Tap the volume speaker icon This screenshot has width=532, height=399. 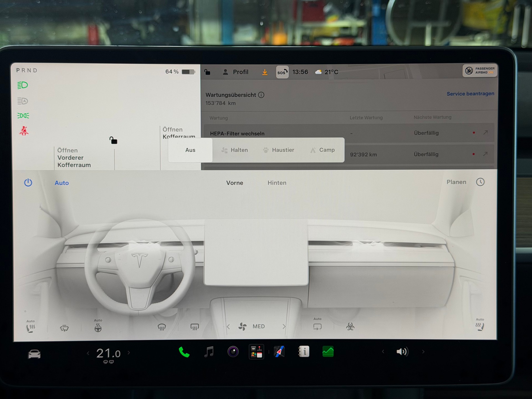click(x=402, y=352)
